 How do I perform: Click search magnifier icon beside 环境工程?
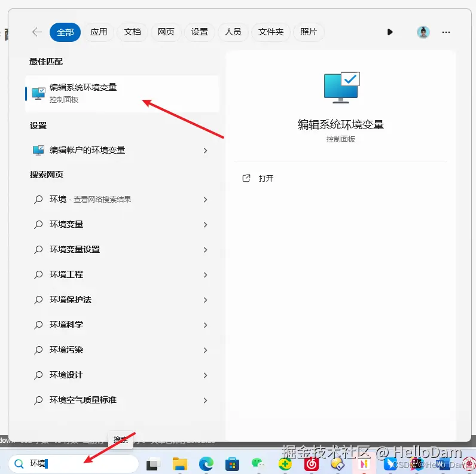click(38, 275)
